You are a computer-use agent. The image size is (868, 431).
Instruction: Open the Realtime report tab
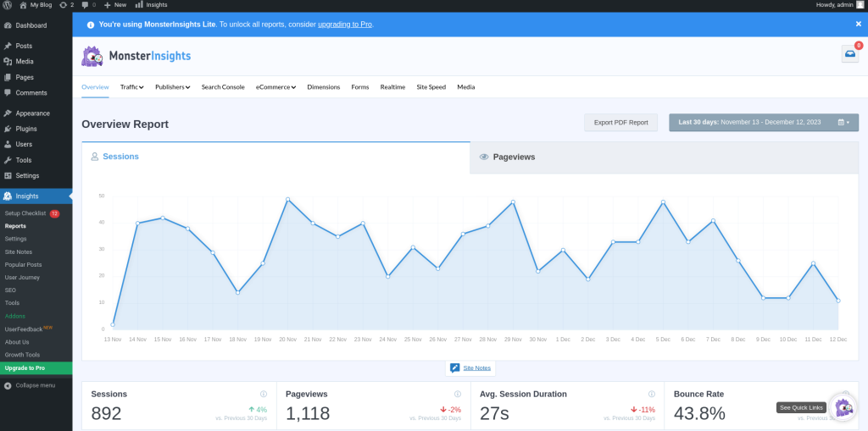click(392, 87)
